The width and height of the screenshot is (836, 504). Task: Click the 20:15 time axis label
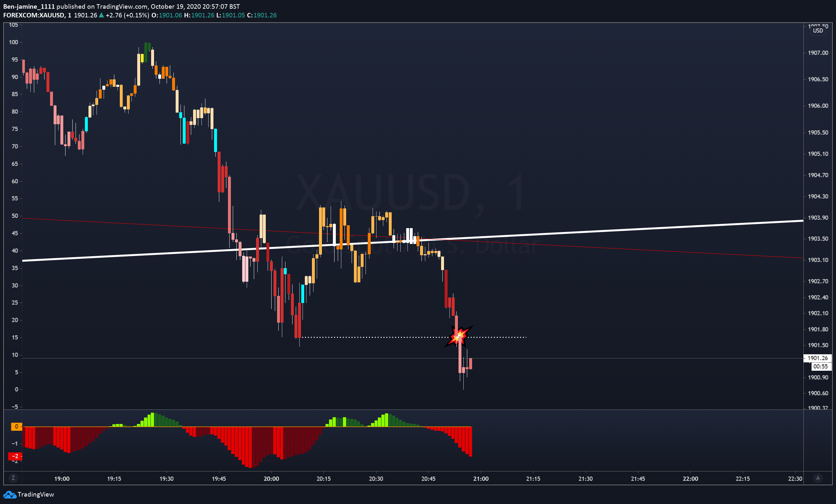click(x=324, y=479)
